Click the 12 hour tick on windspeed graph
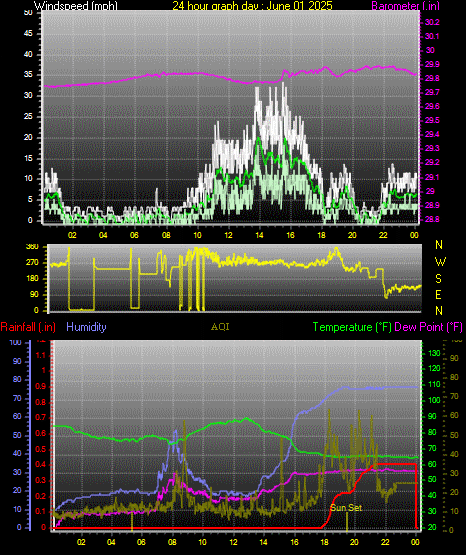This screenshot has width=466, height=555. point(229,235)
